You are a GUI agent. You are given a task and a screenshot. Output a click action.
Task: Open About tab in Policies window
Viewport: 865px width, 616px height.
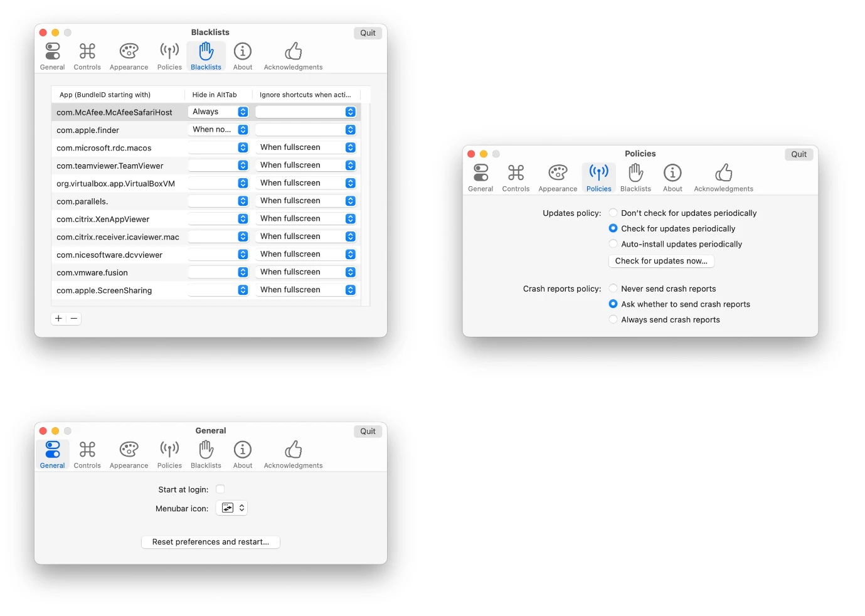tap(672, 178)
